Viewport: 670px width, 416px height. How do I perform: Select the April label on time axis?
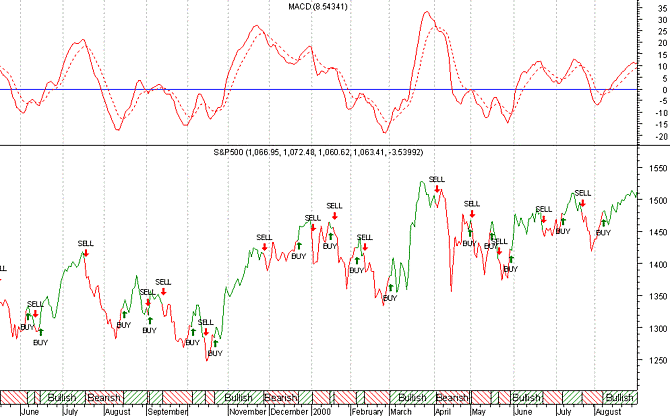(x=443, y=411)
